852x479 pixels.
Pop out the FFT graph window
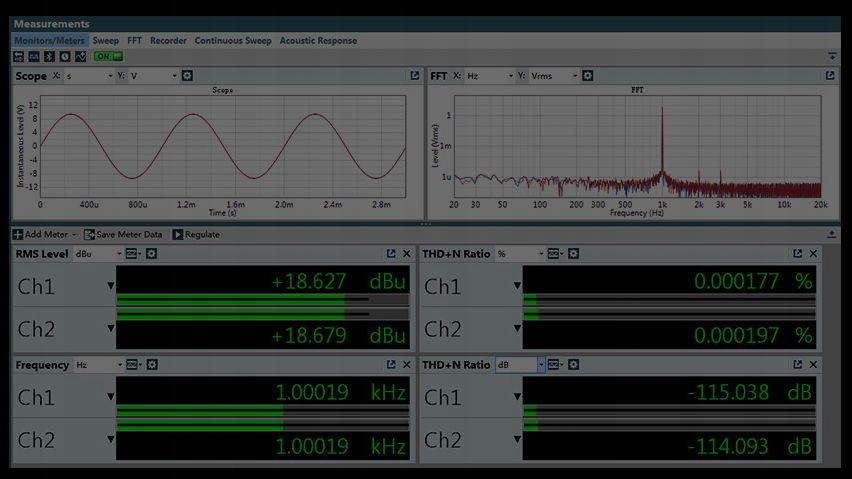pyautogui.click(x=830, y=76)
